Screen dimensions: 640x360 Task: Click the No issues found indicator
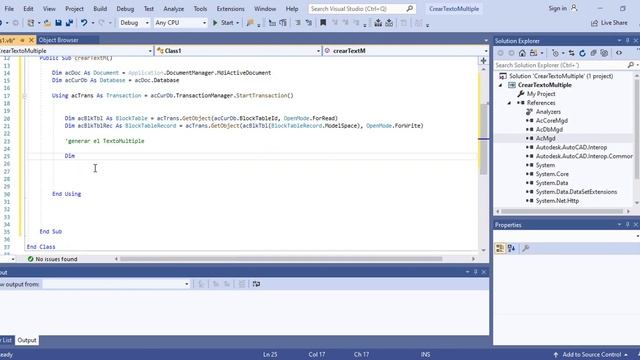coord(53,259)
